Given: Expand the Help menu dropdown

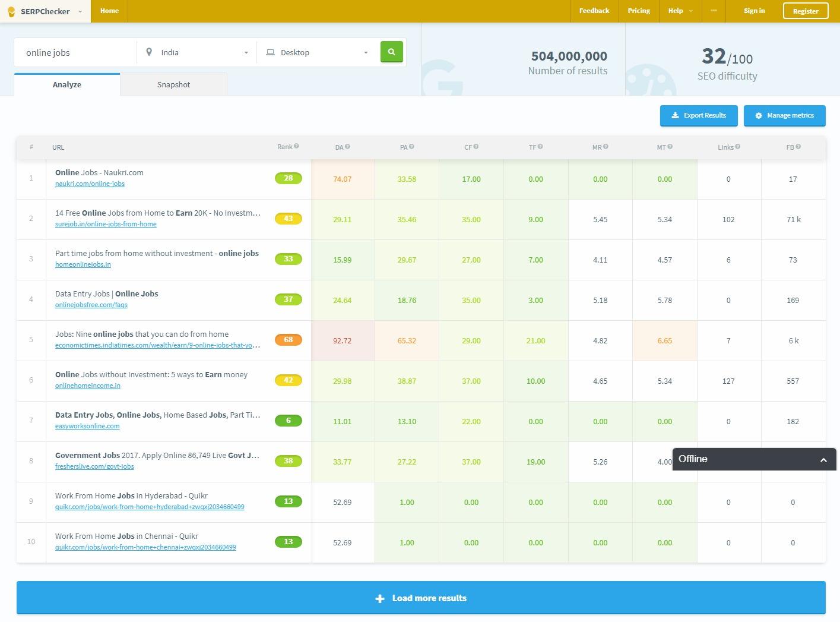Looking at the screenshot, I should tap(680, 11).
